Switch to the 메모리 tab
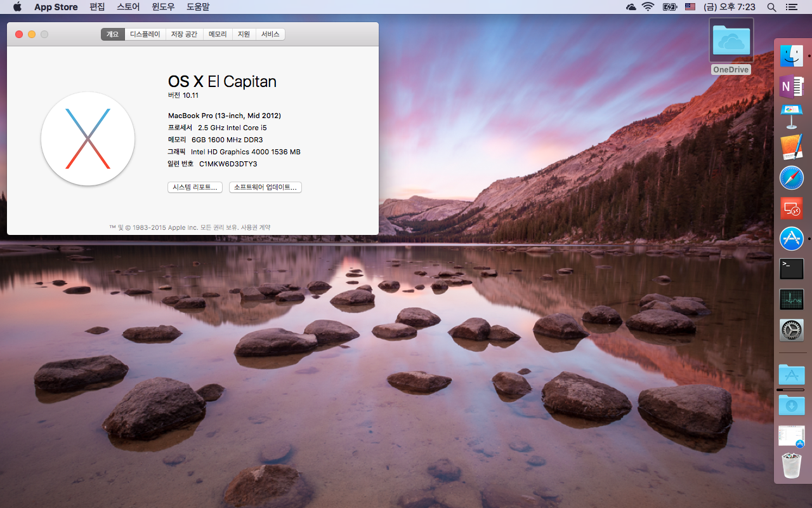 [218, 34]
